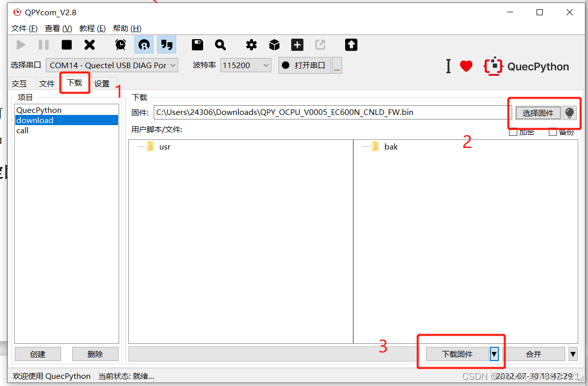Click the X clear icon in toolbar
Viewport: 588px width, 386px height.
tap(90, 45)
